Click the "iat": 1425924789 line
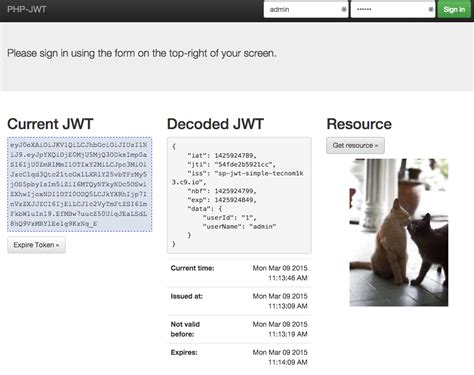 [222, 156]
